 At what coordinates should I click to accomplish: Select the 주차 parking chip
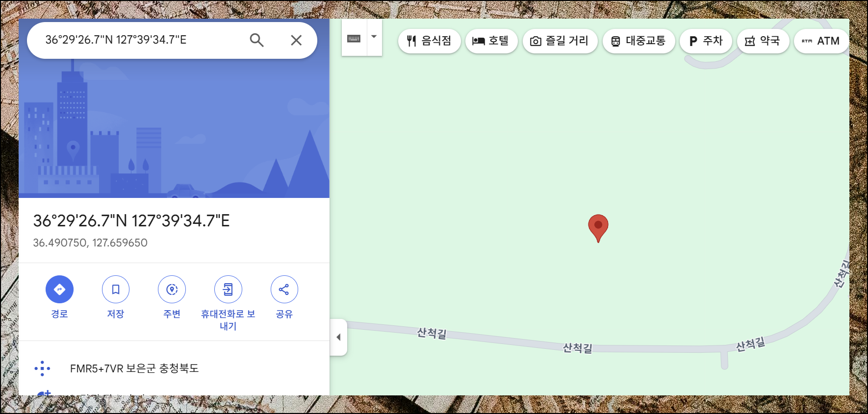coord(706,41)
